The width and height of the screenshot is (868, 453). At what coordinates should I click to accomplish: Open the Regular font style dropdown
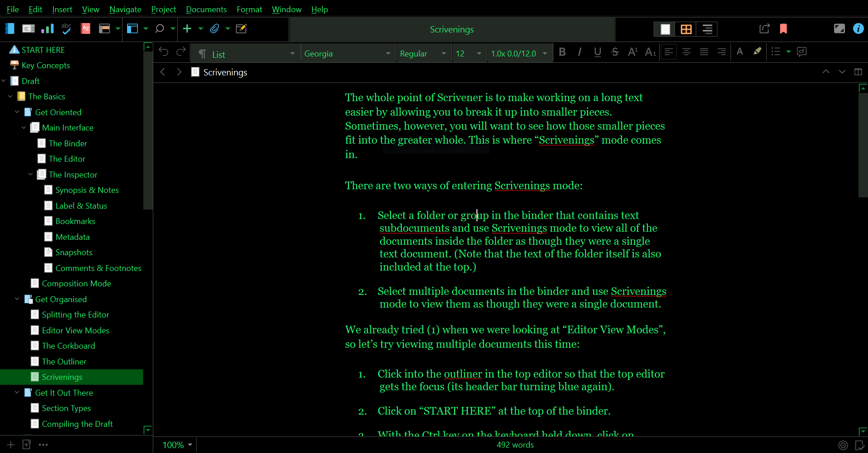coord(424,54)
